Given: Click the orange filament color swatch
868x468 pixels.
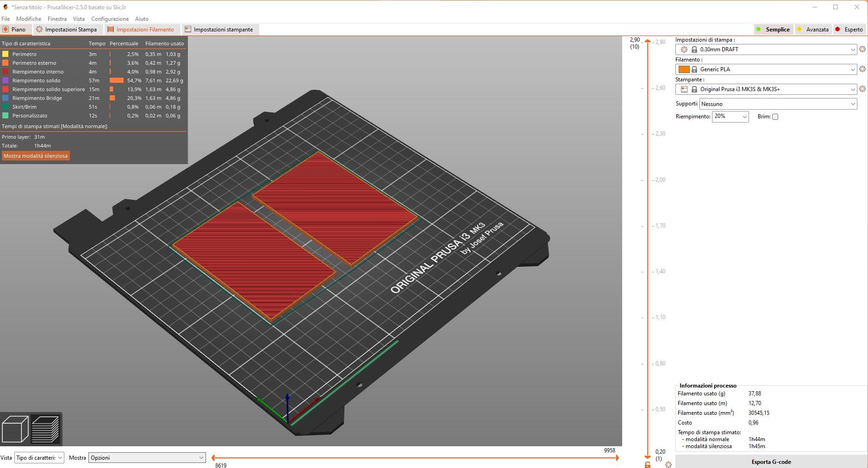Looking at the screenshot, I should tap(684, 69).
